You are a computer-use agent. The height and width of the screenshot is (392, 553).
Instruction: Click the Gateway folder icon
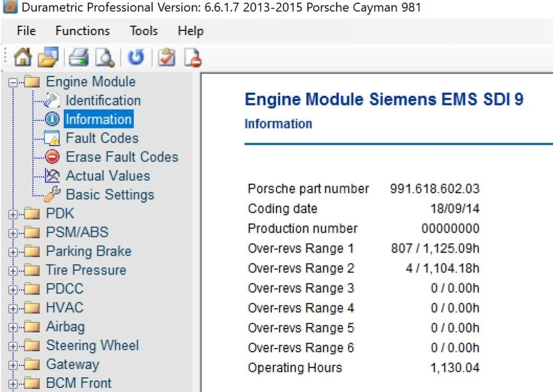(32, 364)
